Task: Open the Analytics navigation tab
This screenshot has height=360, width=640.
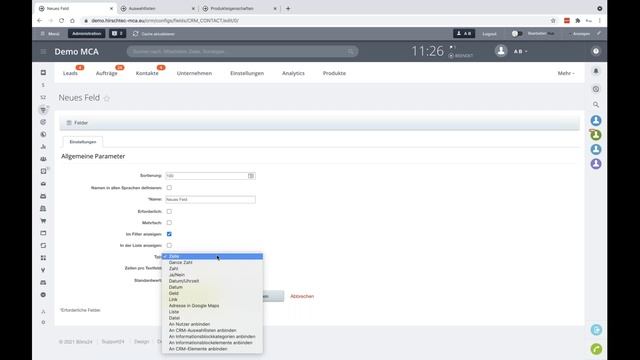Action: pos(293,73)
